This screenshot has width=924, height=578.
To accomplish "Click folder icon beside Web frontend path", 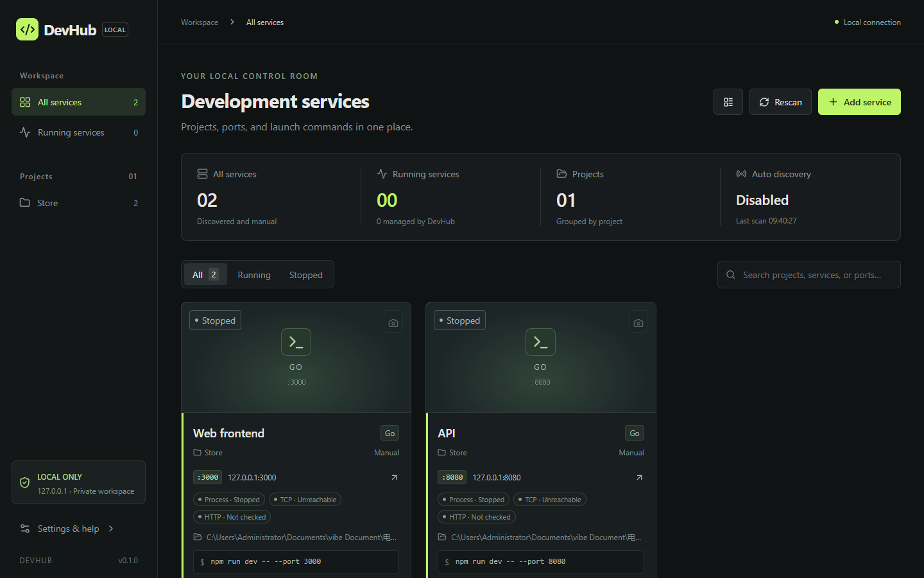I will click(x=198, y=537).
